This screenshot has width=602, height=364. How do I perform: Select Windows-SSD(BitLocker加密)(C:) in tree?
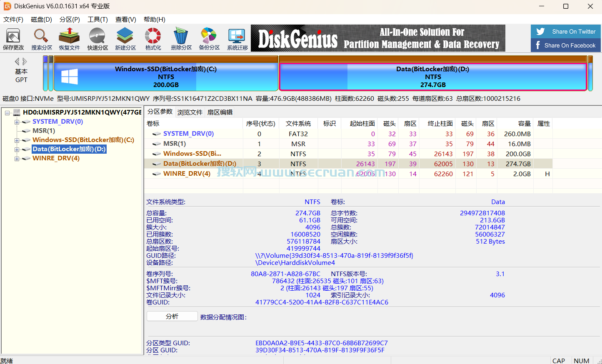(x=83, y=140)
